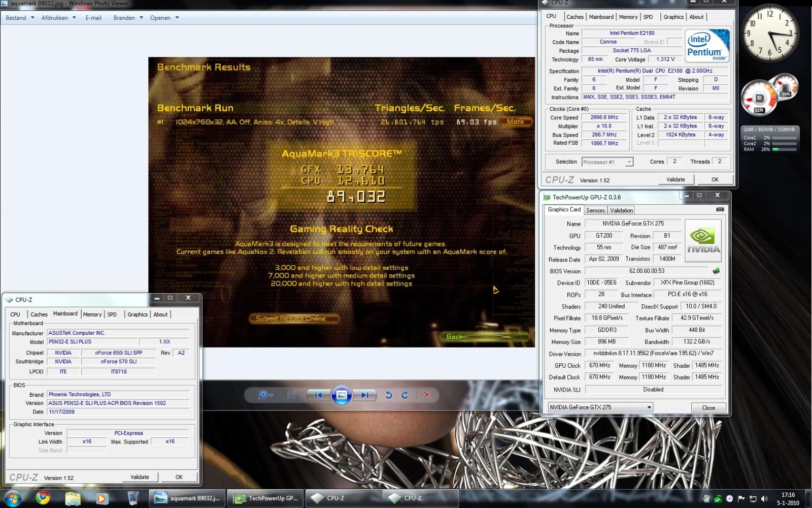Open Memory tab in lower-left CPU-Z window
Screen dimensions: 812x508
[92, 314]
